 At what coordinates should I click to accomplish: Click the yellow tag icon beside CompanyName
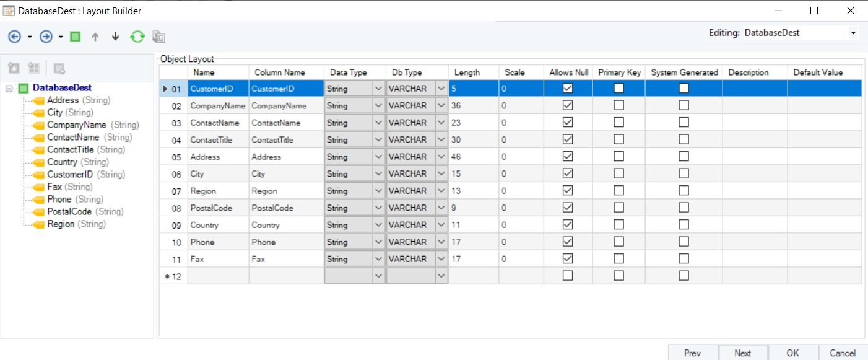coord(38,125)
